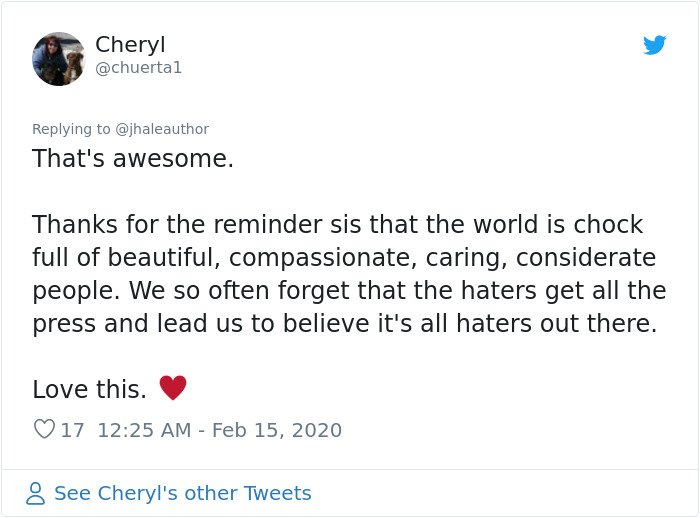Screen dimensions: 700x518
Task: Click the line starting "people. We so often"
Action: tap(349, 291)
